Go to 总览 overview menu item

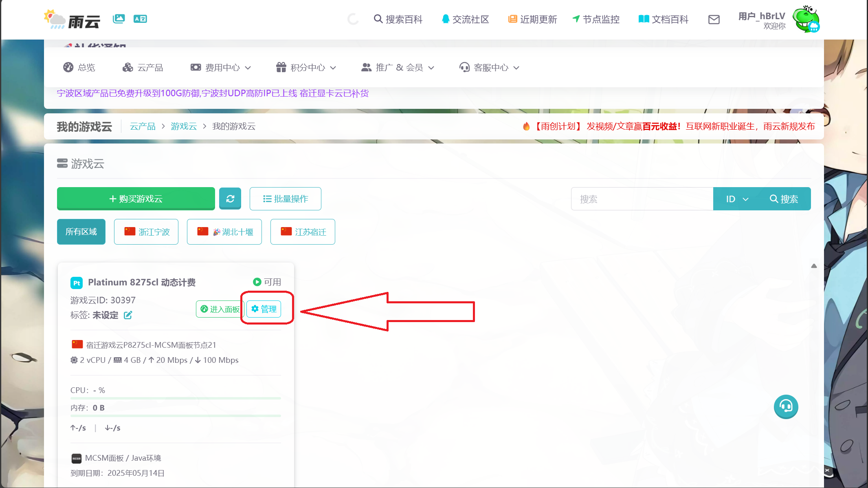(79, 67)
